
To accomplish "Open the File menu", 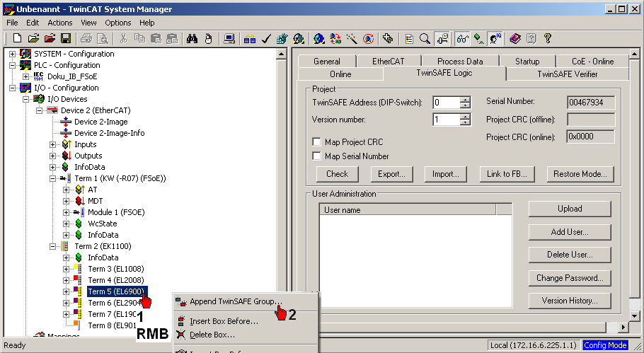I will point(12,23).
